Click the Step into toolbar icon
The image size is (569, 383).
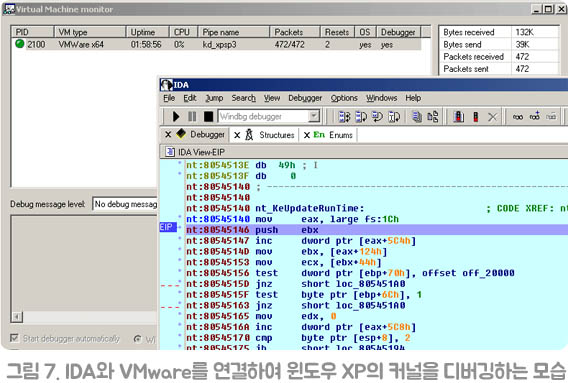(x=344, y=117)
